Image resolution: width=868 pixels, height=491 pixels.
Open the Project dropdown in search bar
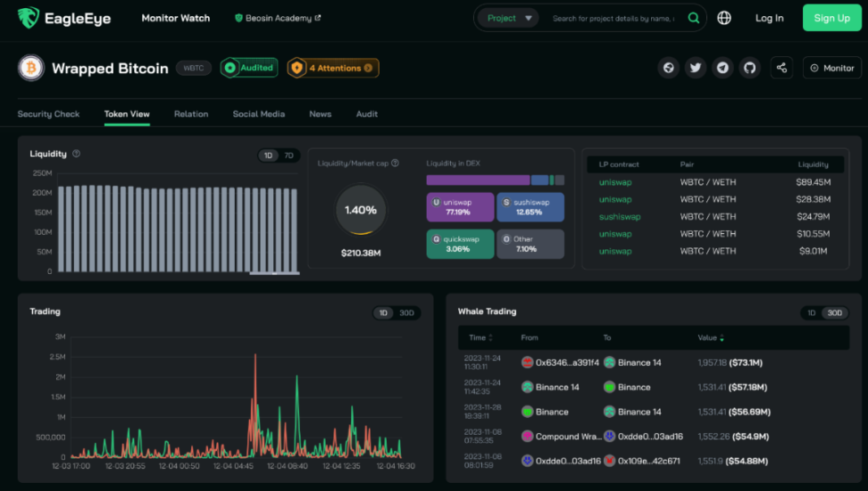[x=507, y=18]
